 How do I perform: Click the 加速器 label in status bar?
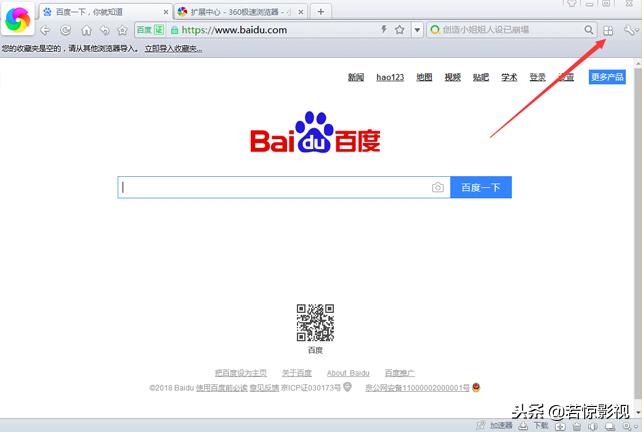point(501,426)
